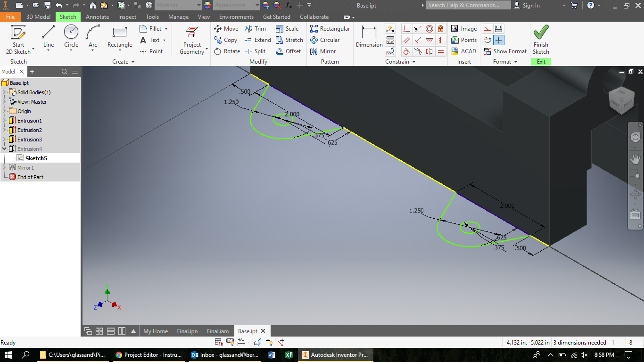Apply the Equal constraint
Image resolution: width=644 pixels, height=362 pixels.
[x=441, y=51]
